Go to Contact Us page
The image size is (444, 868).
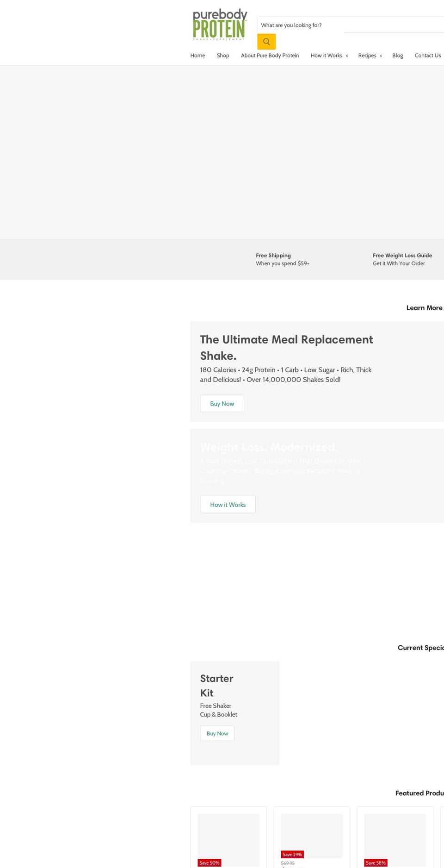pos(428,56)
